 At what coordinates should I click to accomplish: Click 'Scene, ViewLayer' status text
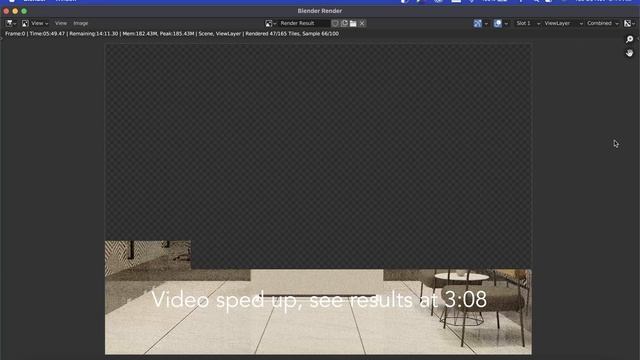[220, 34]
